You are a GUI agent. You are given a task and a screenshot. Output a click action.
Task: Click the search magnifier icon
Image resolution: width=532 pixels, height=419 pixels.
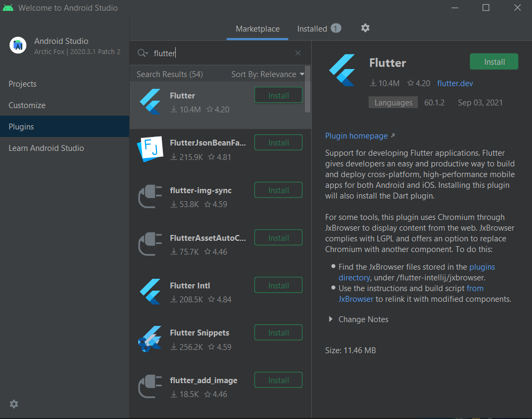pyautogui.click(x=143, y=53)
